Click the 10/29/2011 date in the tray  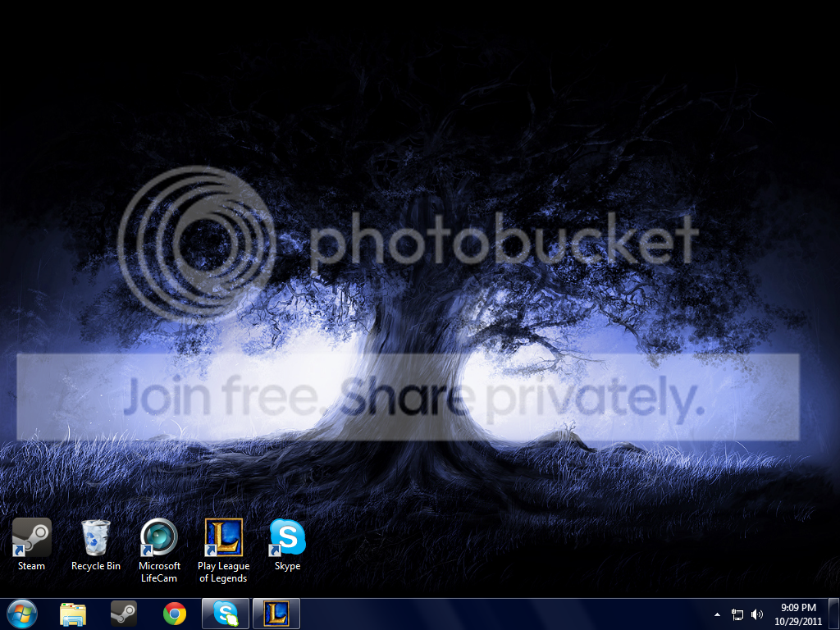798,622
